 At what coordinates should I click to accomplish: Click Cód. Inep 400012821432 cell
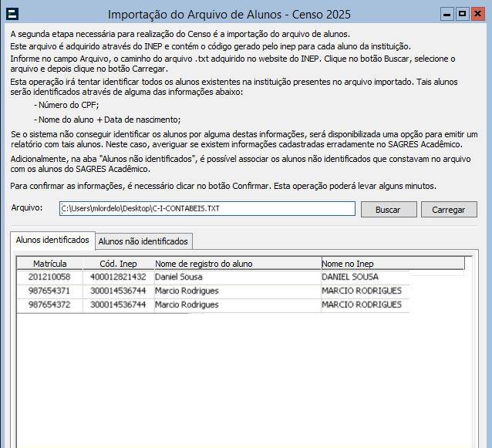[118, 277]
